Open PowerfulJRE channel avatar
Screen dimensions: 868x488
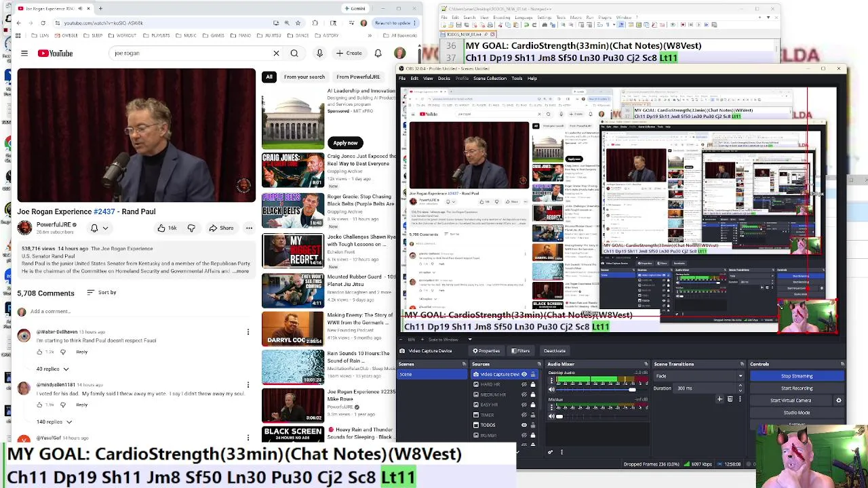[24, 228]
